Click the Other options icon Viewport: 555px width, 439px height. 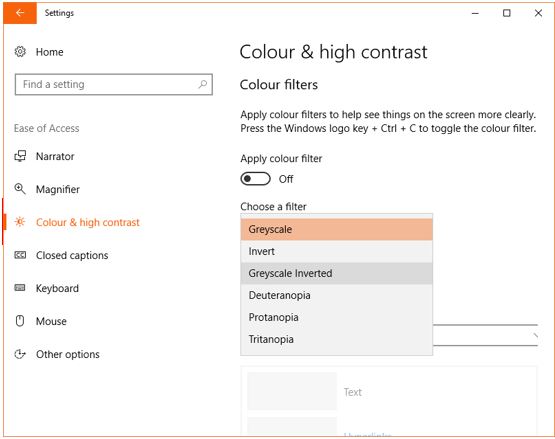tap(20, 354)
